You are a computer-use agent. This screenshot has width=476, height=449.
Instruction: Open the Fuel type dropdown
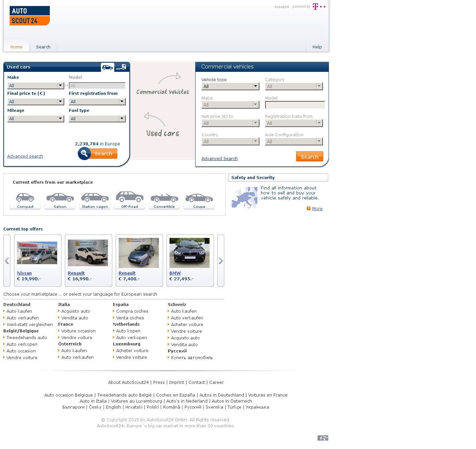[97, 119]
